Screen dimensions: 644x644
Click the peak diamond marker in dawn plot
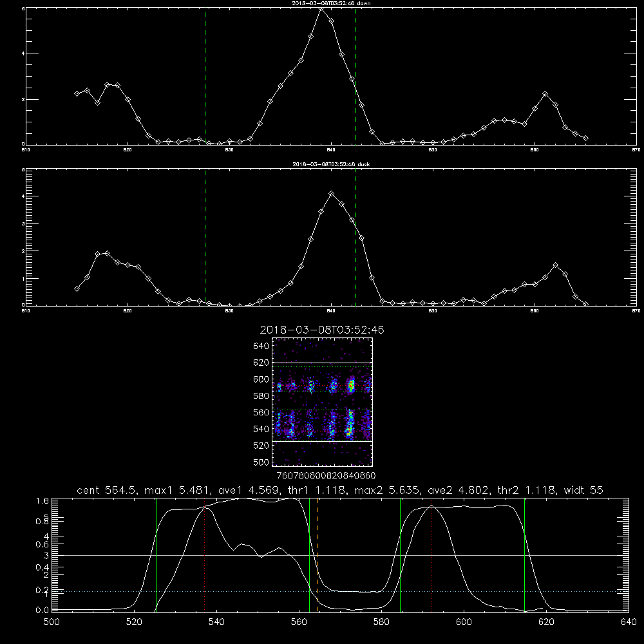(x=321, y=8)
